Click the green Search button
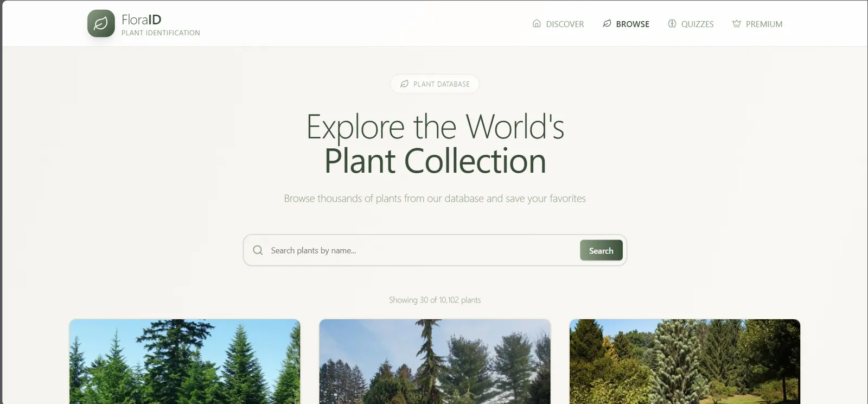This screenshot has height=404, width=868. point(601,250)
